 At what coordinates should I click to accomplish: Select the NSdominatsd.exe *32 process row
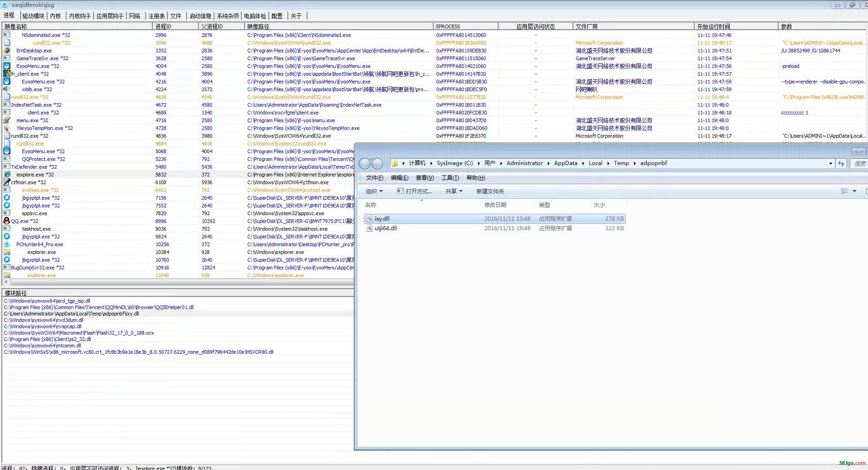pos(433,35)
